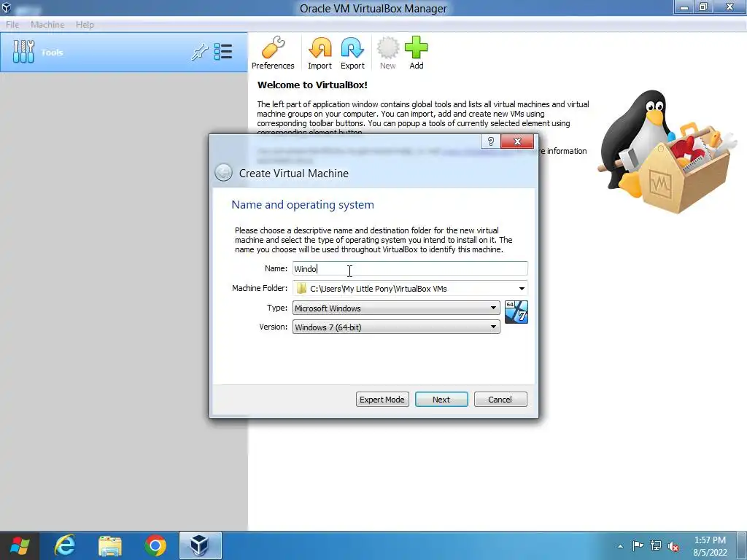Click the green Add machine icon

[x=416, y=52]
